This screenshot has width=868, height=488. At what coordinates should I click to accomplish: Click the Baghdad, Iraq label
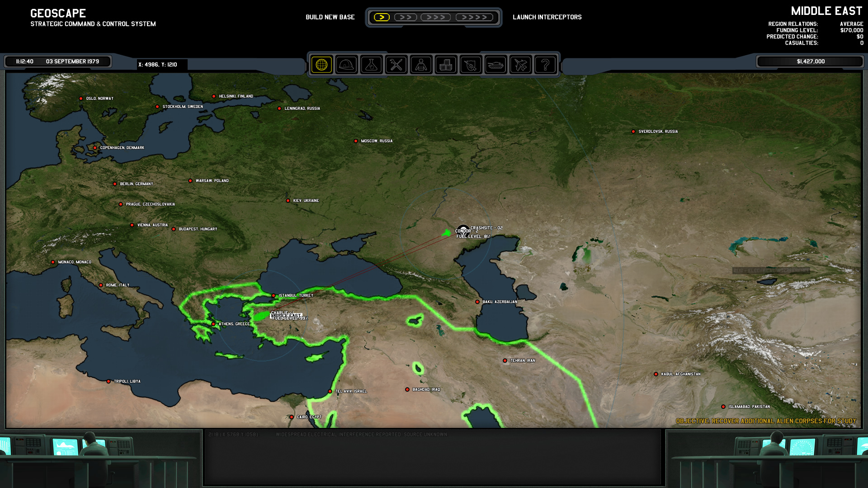click(426, 389)
